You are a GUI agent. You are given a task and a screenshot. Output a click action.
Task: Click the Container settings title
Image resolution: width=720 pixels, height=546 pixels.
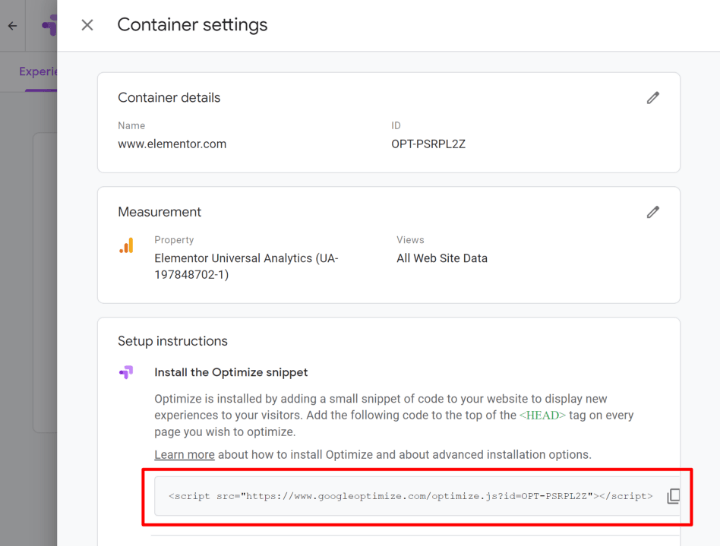point(192,25)
